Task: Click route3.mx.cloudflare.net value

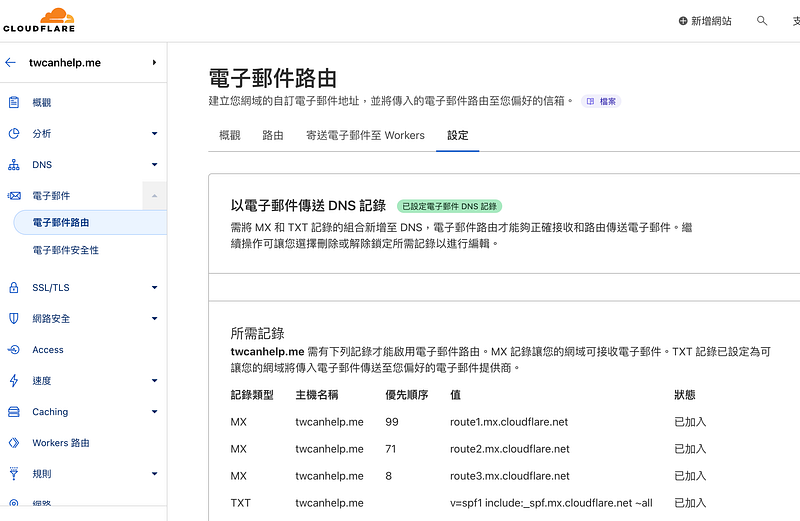Action: (510, 476)
